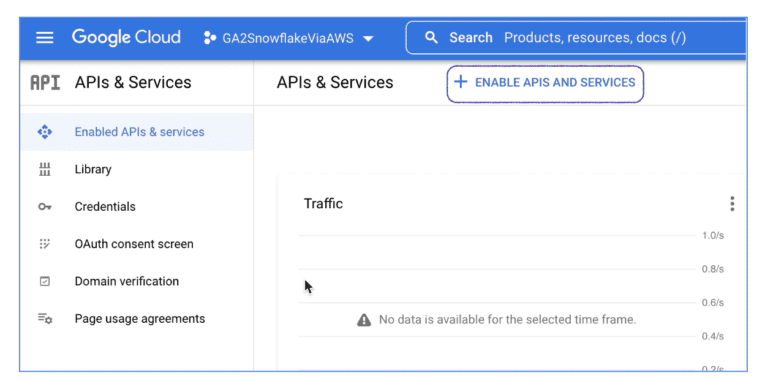768x381 pixels.
Task: Click the plus icon beside Enable APIs
Action: [x=460, y=82]
